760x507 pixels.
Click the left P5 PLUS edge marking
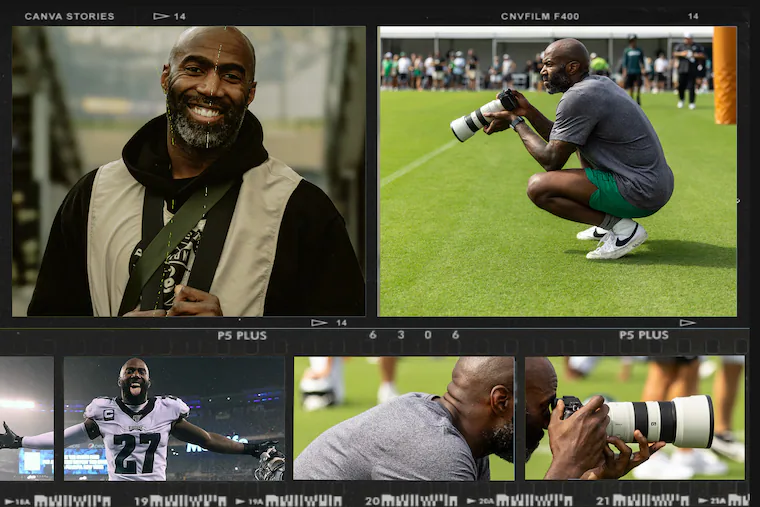242,335
